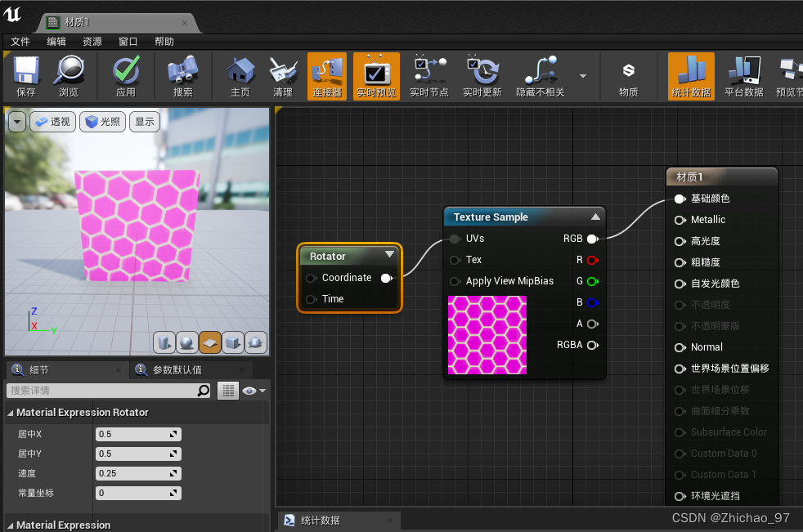This screenshot has width=803, height=532.
Task: Apply material changes via 应用 icon
Action: [x=126, y=76]
